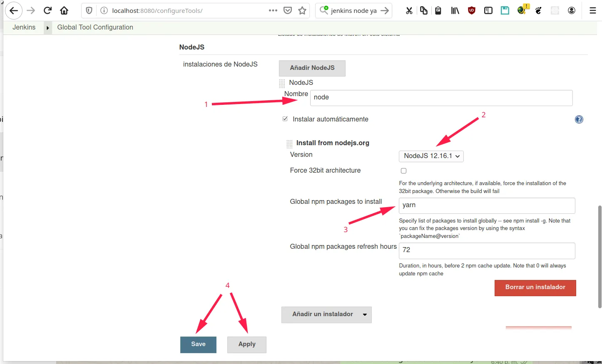
Task: Click the Instalar automáticamente label text
Action: pos(331,119)
